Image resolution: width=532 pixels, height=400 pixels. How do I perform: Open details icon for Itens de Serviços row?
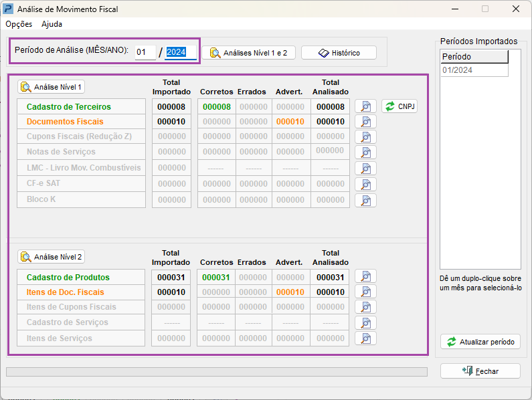[365, 338]
